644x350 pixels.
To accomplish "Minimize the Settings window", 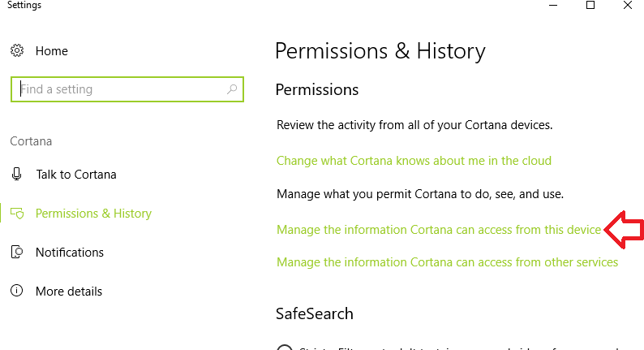I will point(553,6).
